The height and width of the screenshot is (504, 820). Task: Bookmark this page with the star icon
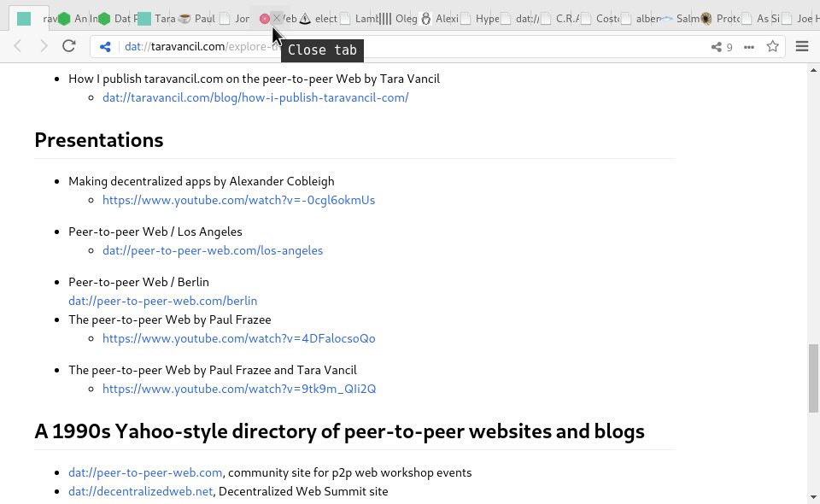click(x=772, y=47)
